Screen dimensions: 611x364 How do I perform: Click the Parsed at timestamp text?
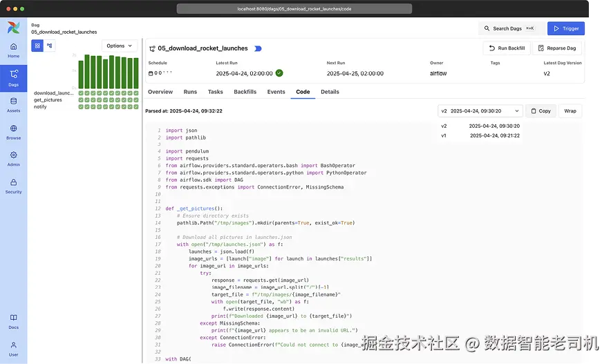pos(184,111)
